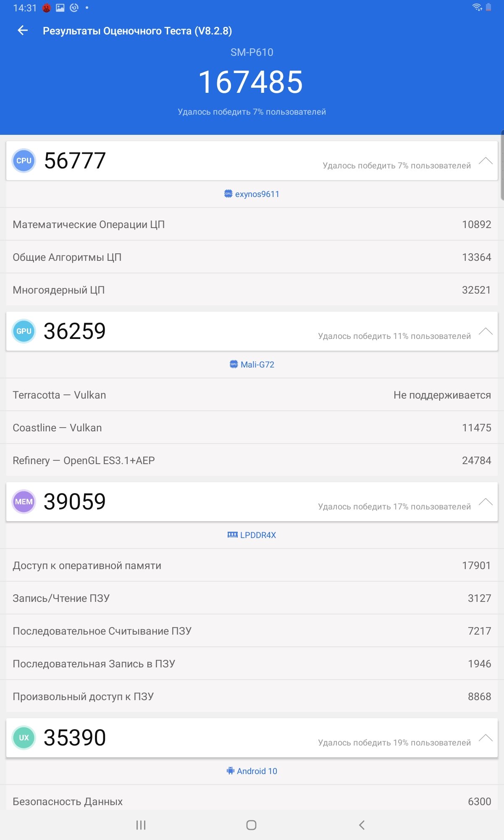The height and width of the screenshot is (840, 504).
Task: Tap the blue CPU score badge
Action: click(24, 161)
